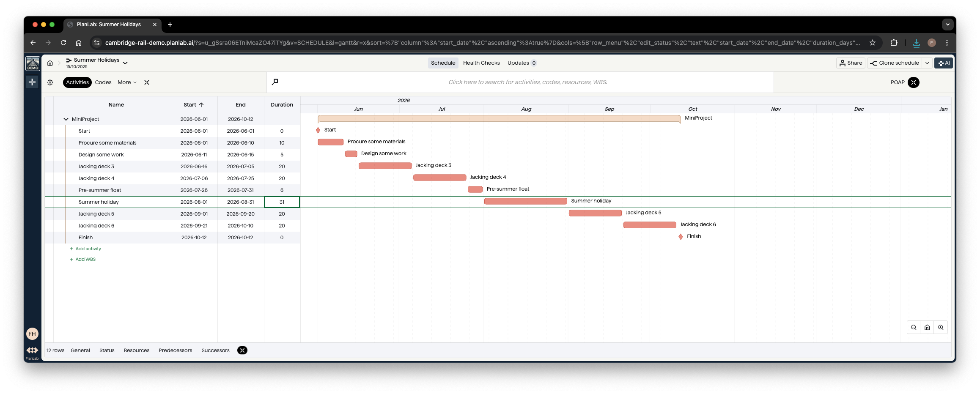Zoom out on the Gantt chart
Image resolution: width=980 pixels, height=394 pixels.
pos(914,327)
